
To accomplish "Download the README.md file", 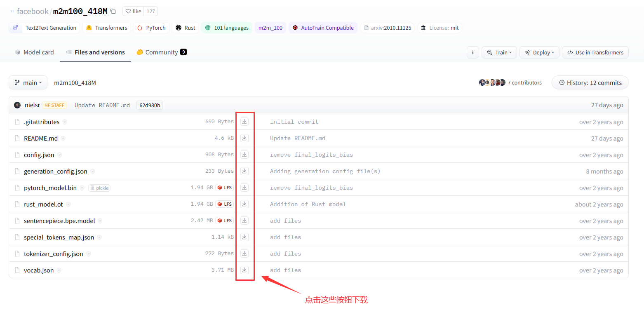I will tap(244, 138).
